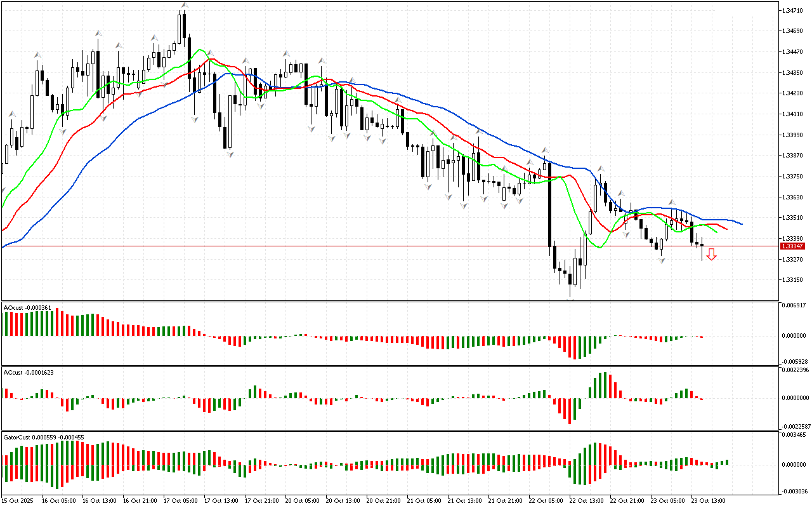Select the green Alligator lips line's right end
Image resolution: width=812 pixels, height=508 pixels.
pos(716,232)
